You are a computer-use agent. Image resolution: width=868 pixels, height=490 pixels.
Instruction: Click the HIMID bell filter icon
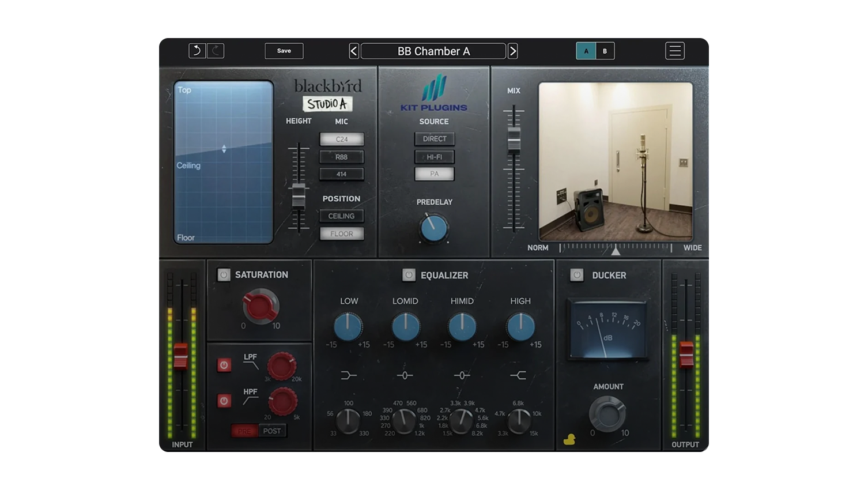pyautogui.click(x=462, y=375)
